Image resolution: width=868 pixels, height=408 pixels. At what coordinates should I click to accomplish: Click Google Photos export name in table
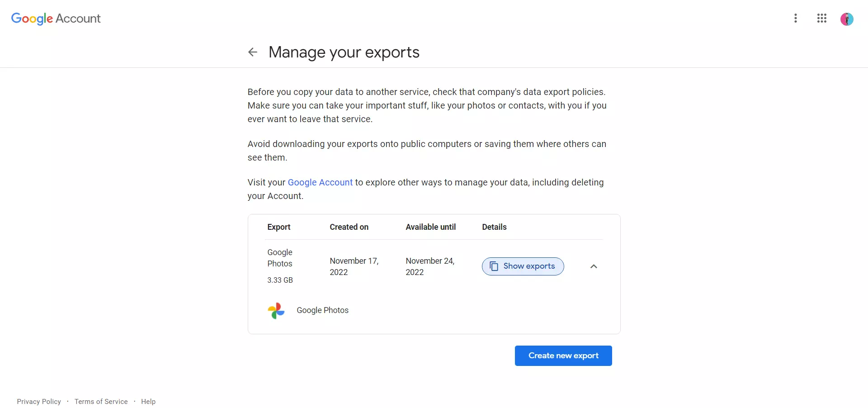[280, 258]
